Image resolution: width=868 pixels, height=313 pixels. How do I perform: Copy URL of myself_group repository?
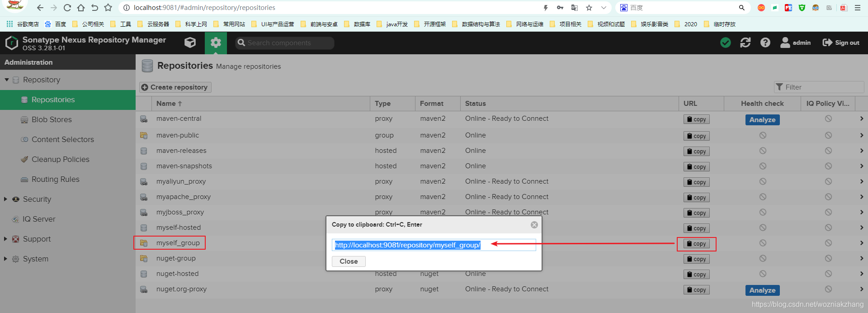696,244
